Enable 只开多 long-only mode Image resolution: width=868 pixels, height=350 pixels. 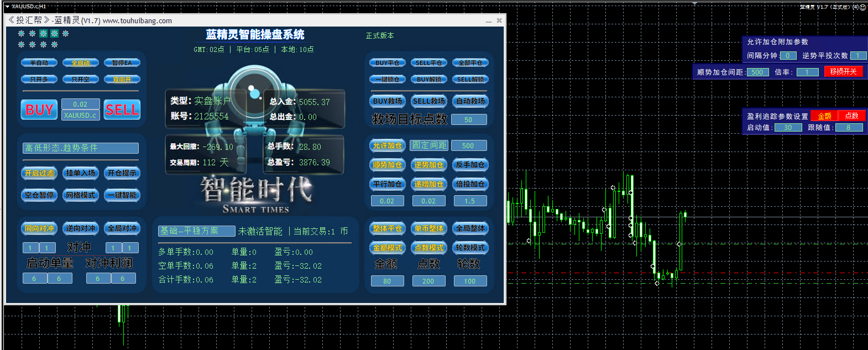[39, 80]
